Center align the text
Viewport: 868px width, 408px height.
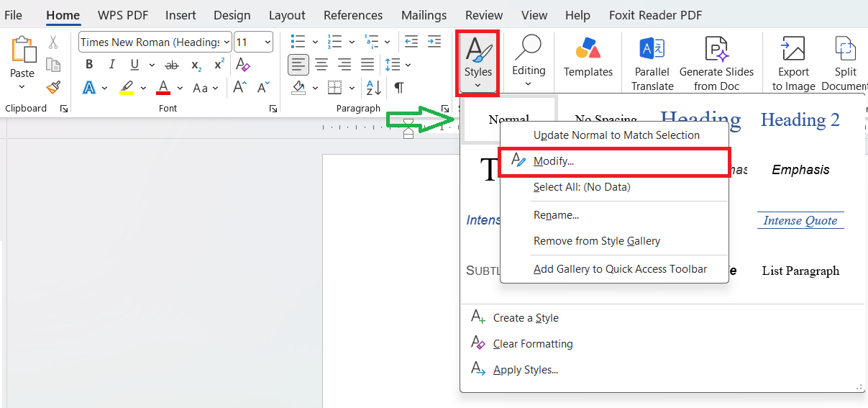(x=321, y=65)
